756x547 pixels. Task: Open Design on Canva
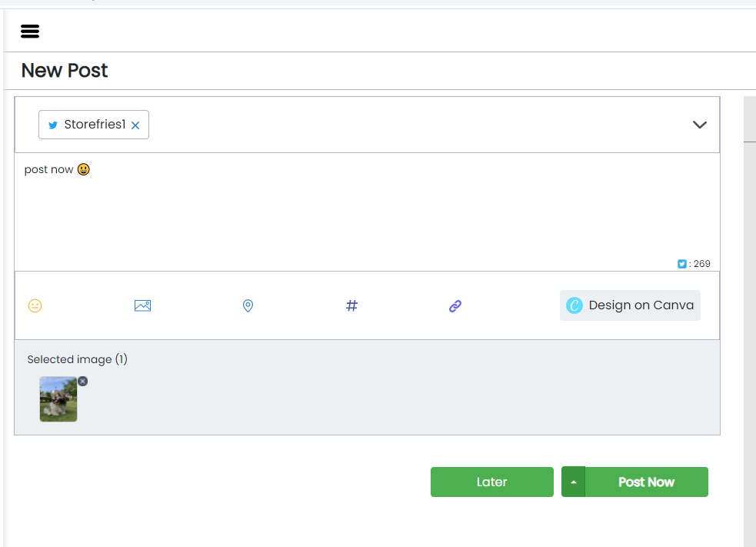(x=630, y=305)
